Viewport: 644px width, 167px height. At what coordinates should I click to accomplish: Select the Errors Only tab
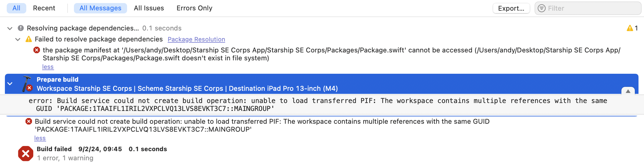pyautogui.click(x=194, y=8)
